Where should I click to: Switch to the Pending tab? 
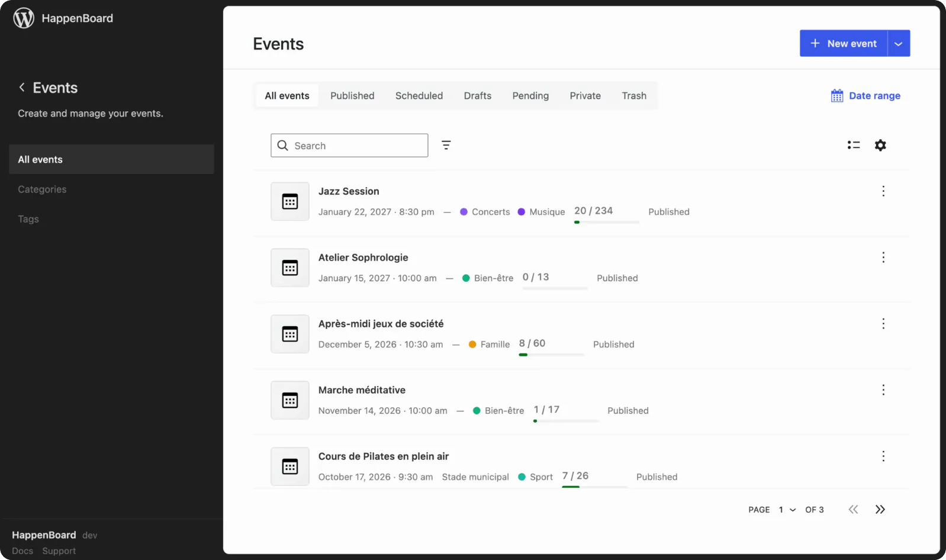(x=530, y=96)
